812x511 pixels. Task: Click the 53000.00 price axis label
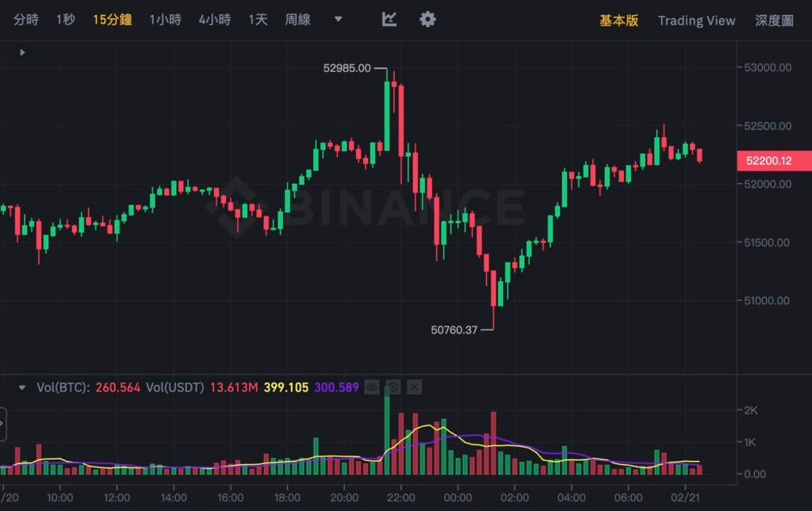768,68
